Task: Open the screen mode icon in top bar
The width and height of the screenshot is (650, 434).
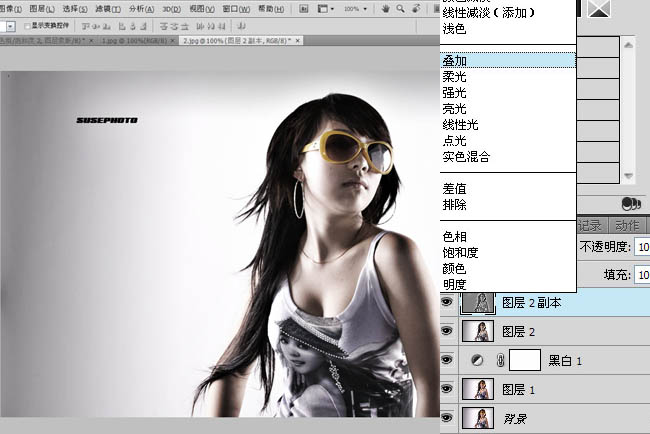Action: (324, 8)
